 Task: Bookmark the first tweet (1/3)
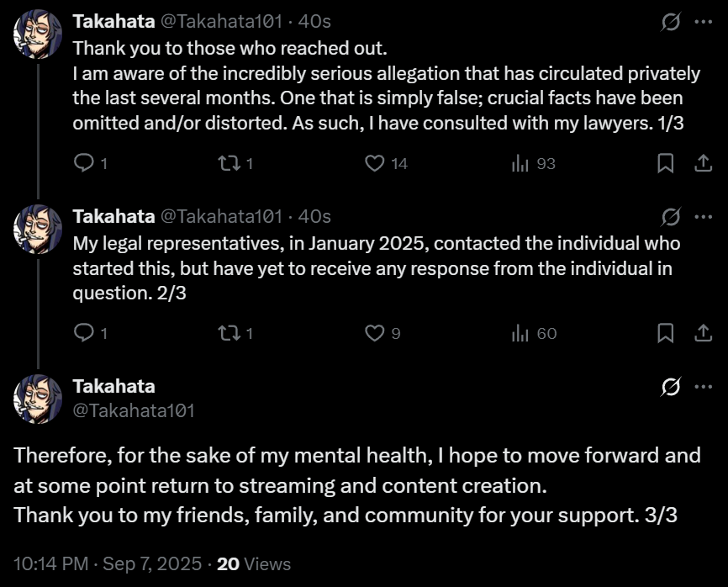665,163
